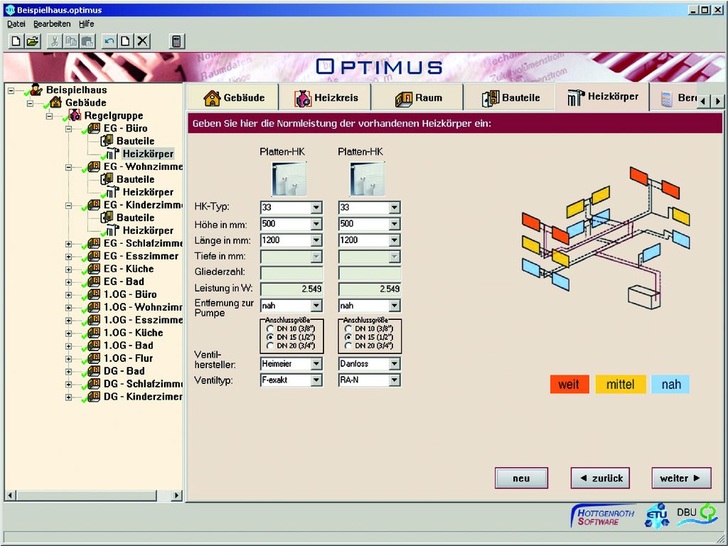The image size is (728, 546).
Task: Click the neu button
Action: pos(521,478)
